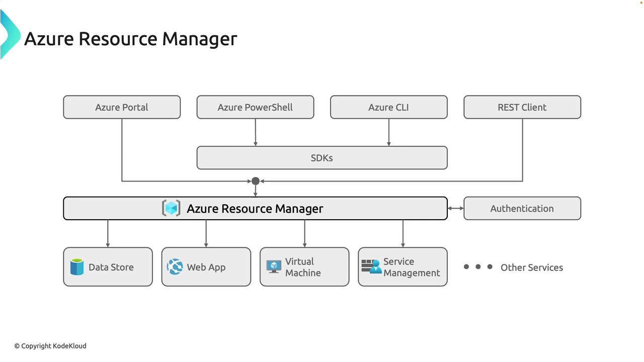Click the Web App globe icon
The image size is (644, 362).
175,267
